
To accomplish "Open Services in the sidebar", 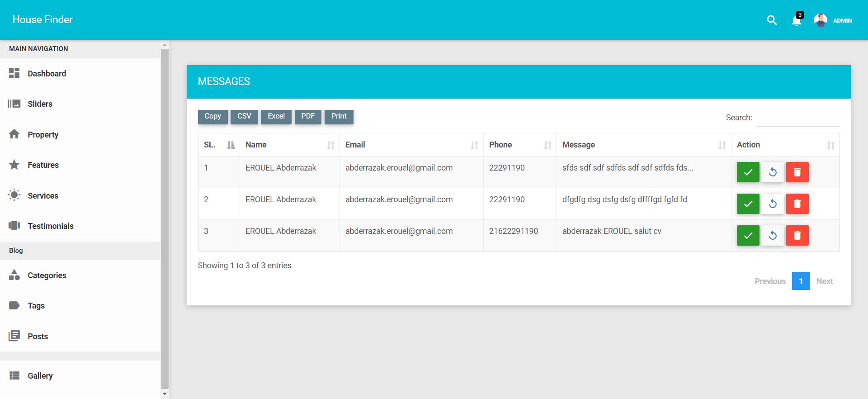I will pos(80,195).
